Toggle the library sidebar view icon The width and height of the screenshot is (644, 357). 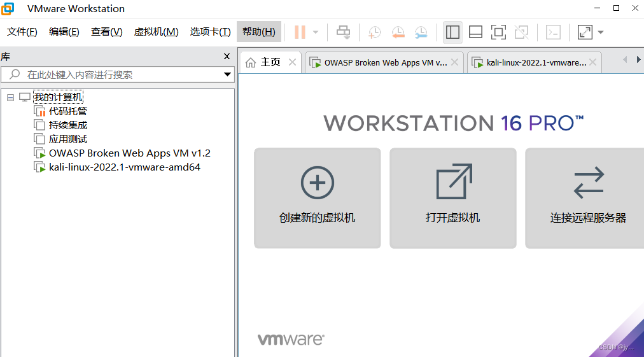coord(452,32)
